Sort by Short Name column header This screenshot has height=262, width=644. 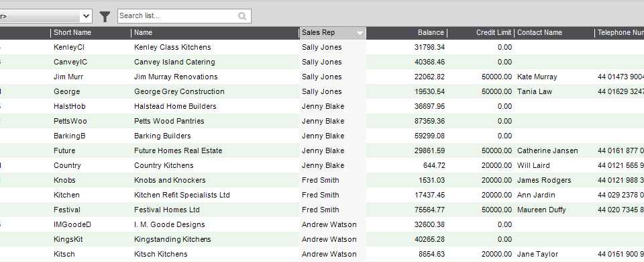[x=72, y=32]
